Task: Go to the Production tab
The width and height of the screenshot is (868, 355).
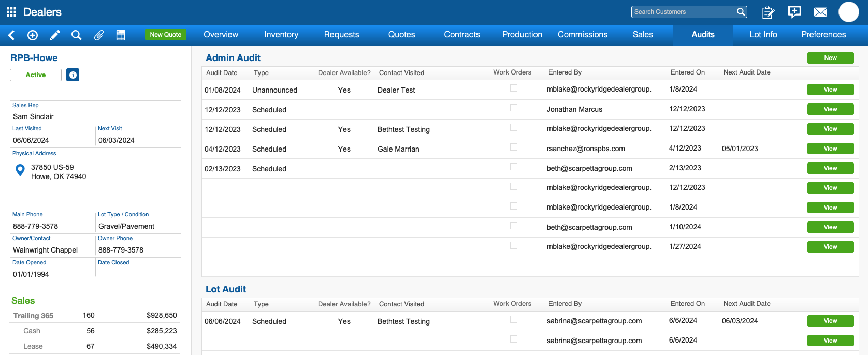Action: [522, 35]
